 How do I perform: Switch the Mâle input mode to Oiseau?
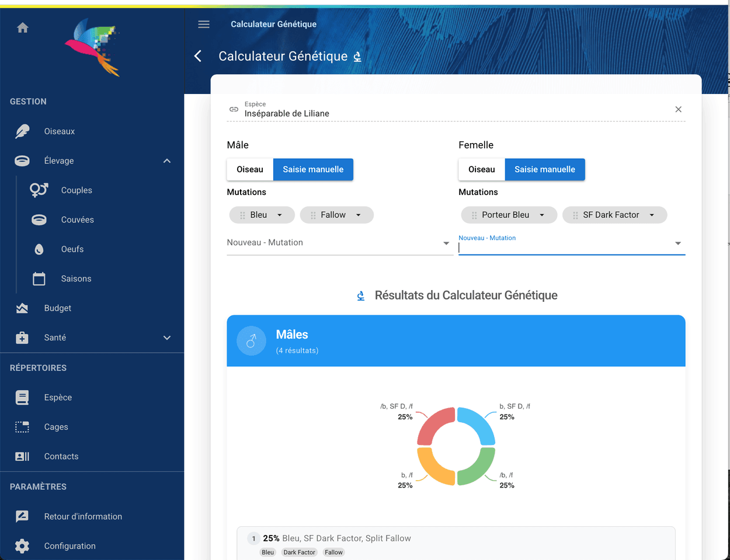(250, 169)
